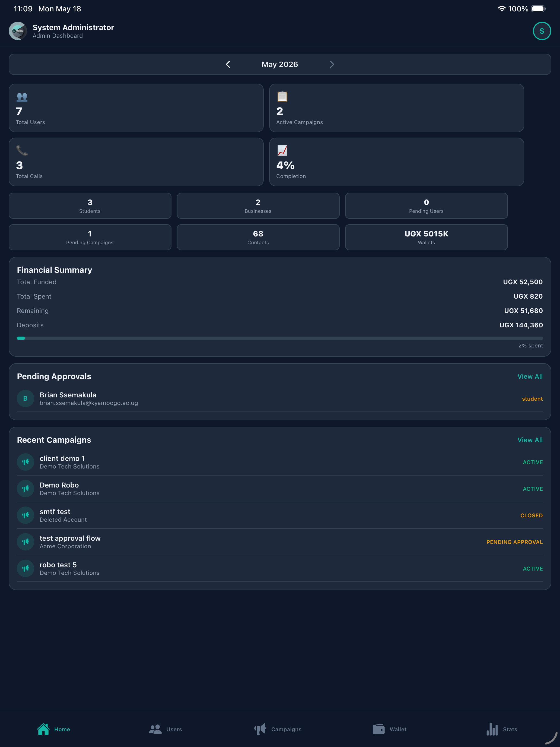This screenshot has width=560, height=747.
Task: Open the client demo 1 campaign
Action: coord(280,462)
